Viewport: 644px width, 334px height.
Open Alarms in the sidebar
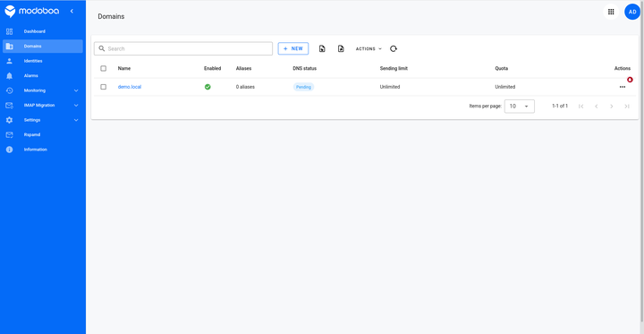[x=43, y=76]
